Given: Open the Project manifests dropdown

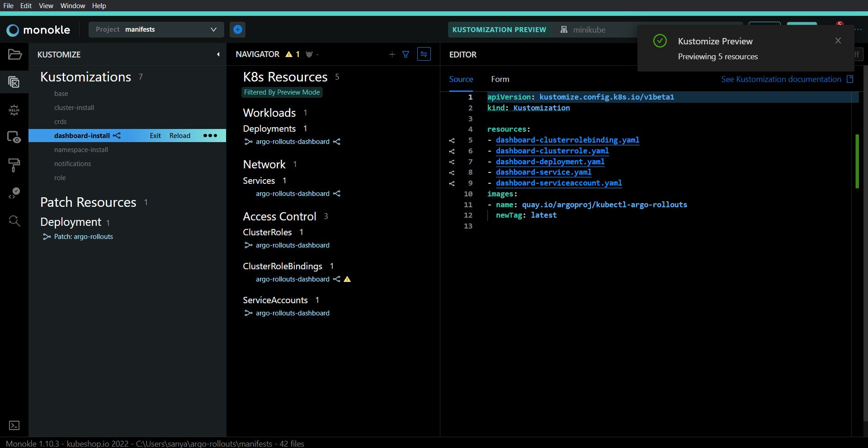Looking at the screenshot, I should point(156,29).
